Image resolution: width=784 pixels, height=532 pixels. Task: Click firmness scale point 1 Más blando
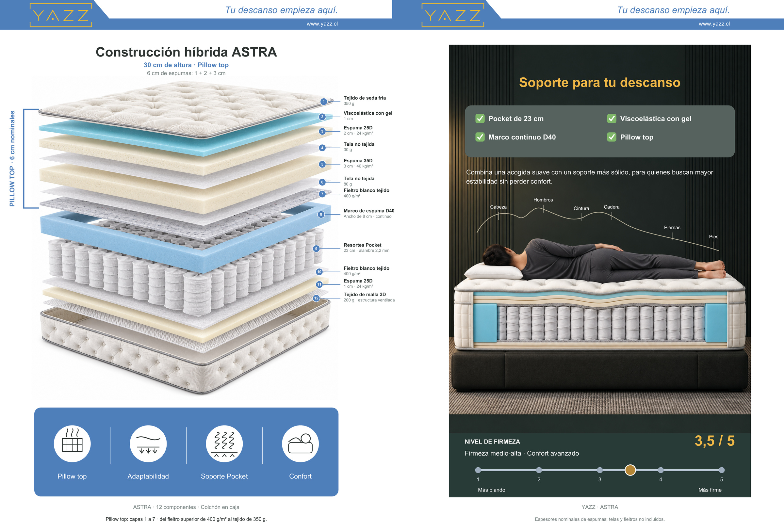[478, 470]
